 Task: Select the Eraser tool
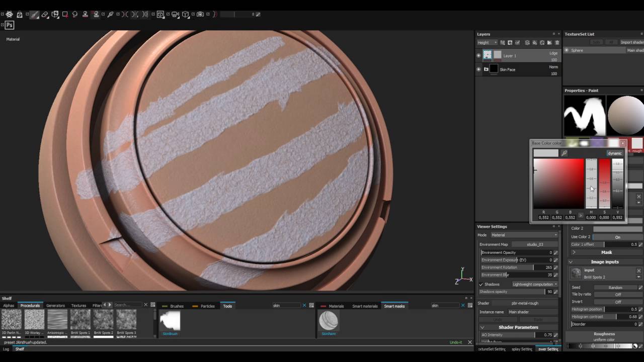point(45,15)
